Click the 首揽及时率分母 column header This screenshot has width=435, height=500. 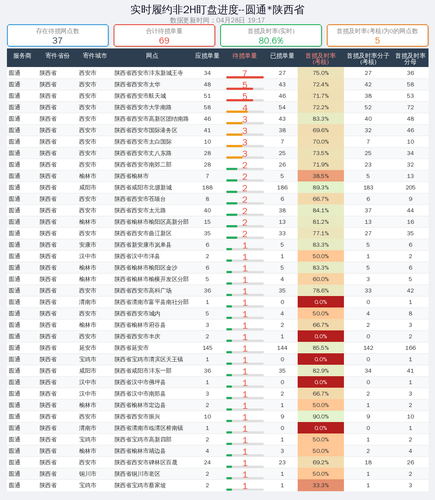(410, 58)
